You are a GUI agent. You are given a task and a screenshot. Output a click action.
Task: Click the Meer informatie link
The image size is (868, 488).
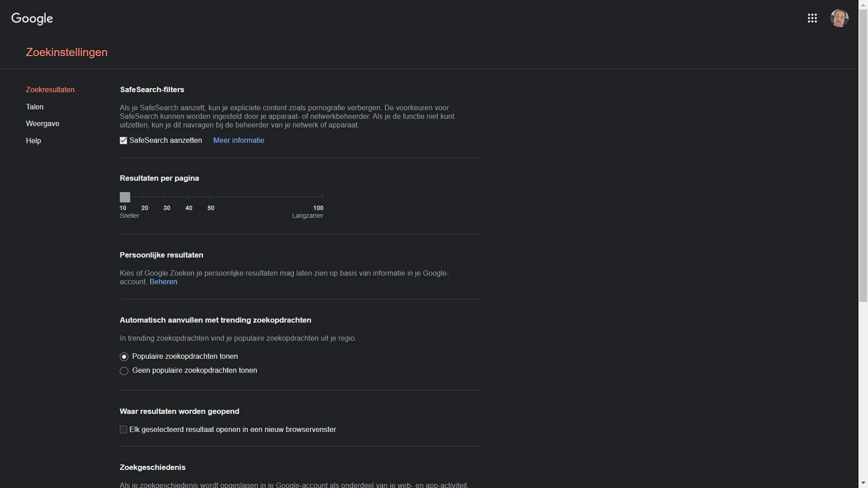(x=239, y=140)
